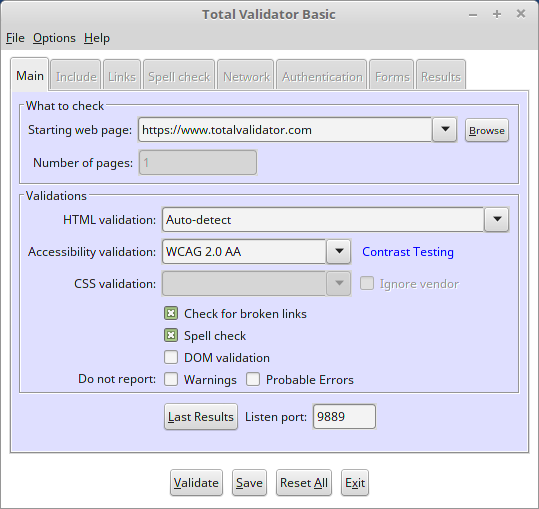This screenshot has height=509, width=539.
Task: Go to the Forms tab
Action: (392, 76)
